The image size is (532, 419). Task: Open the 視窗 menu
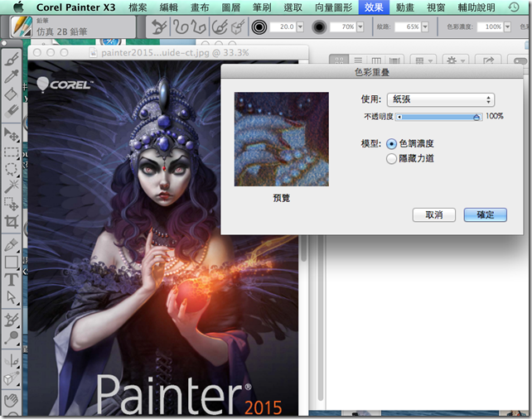point(436,7)
